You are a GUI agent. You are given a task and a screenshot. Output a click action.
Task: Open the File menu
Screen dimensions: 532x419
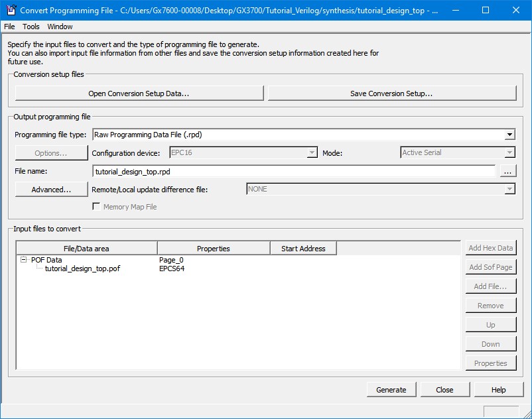pos(10,27)
